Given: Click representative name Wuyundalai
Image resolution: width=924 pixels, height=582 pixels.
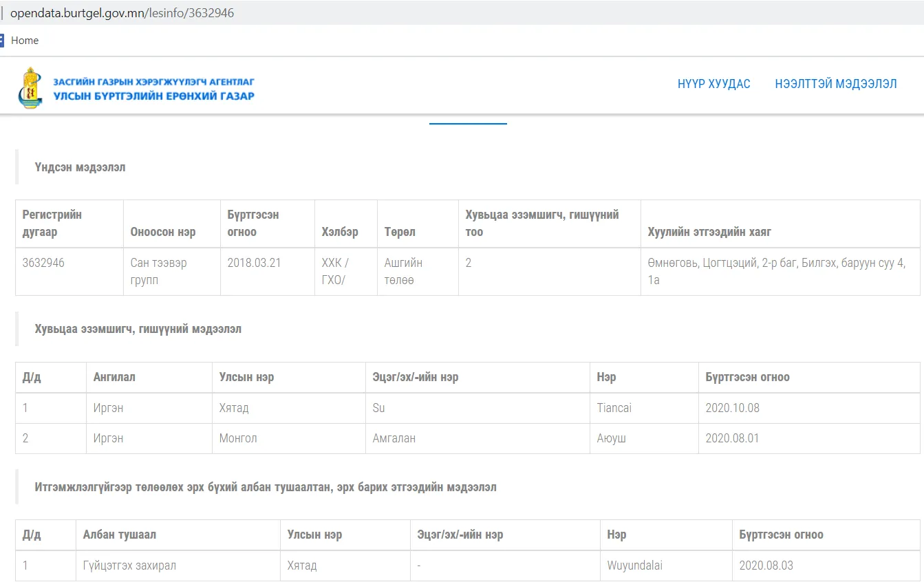Looking at the screenshot, I should (635, 565).
